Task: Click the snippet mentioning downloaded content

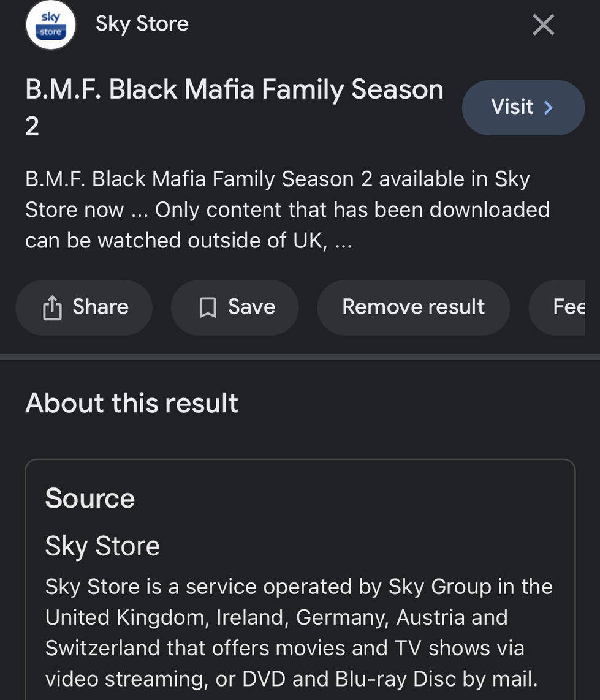Action: (x=287, y=209)
